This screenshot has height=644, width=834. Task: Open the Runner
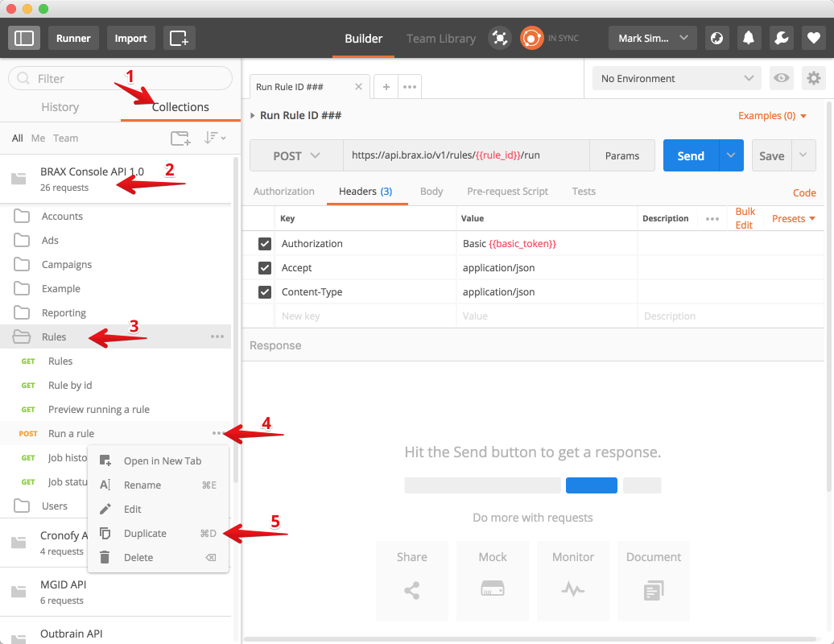point(73,39)
